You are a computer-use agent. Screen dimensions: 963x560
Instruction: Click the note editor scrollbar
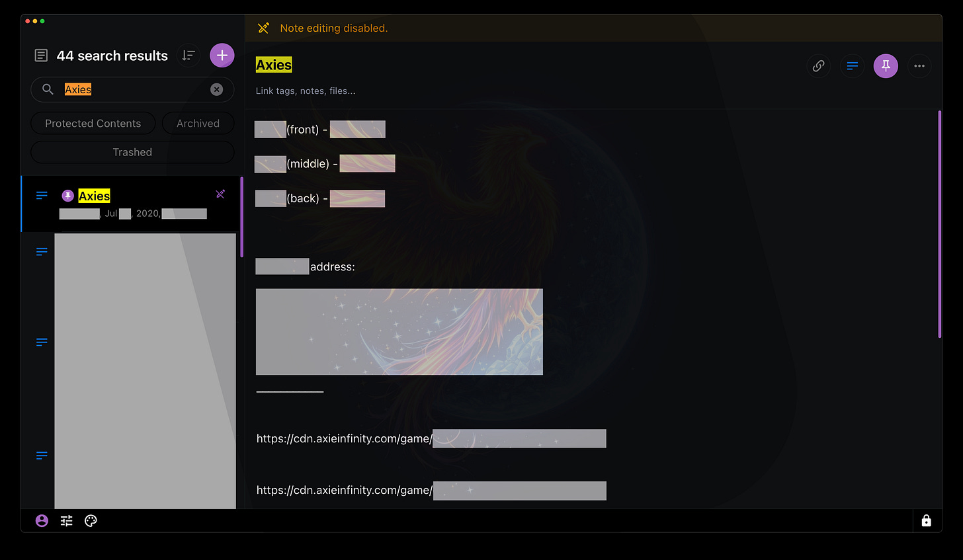939,225
